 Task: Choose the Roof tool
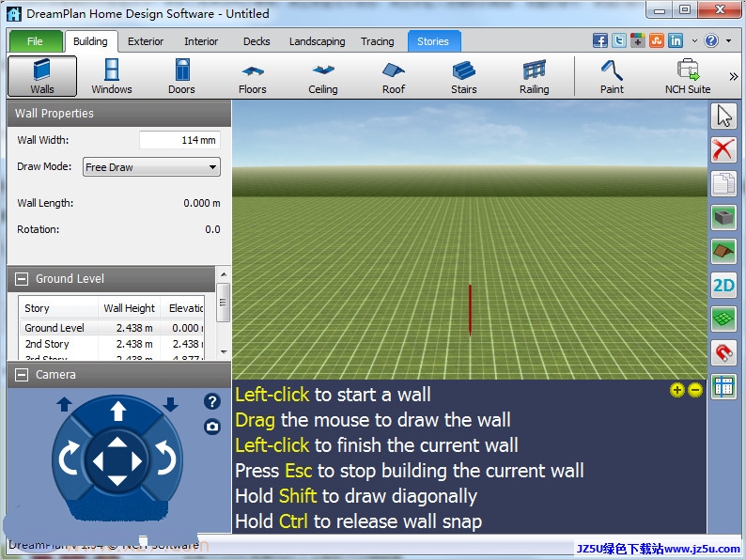[394, 76]
